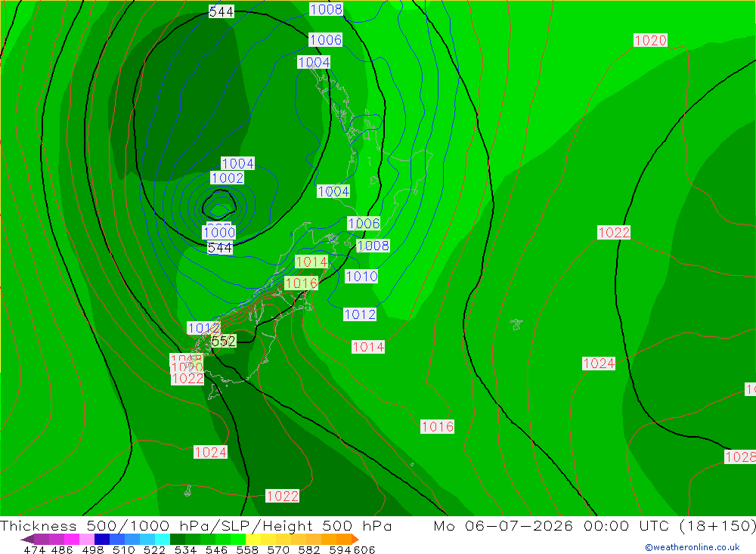The image size is (756, 554).
Task: Click the 606 legend value
Action: [364, 549]
